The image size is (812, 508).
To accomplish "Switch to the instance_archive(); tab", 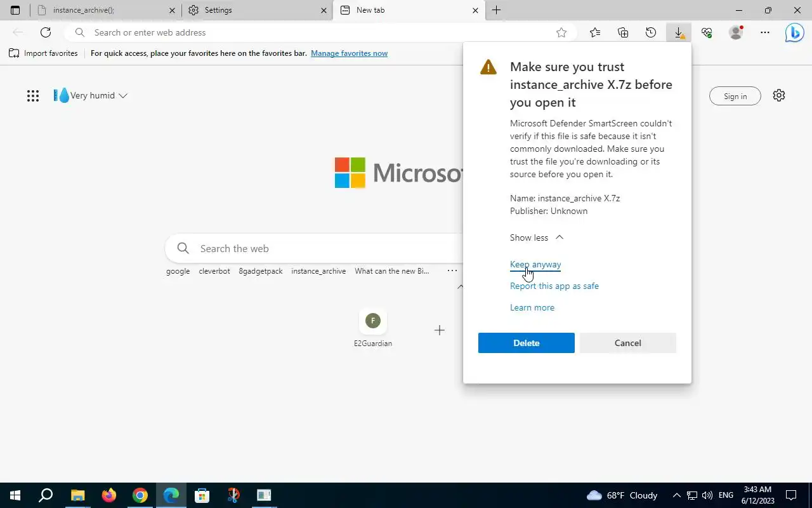I will 105,10.
